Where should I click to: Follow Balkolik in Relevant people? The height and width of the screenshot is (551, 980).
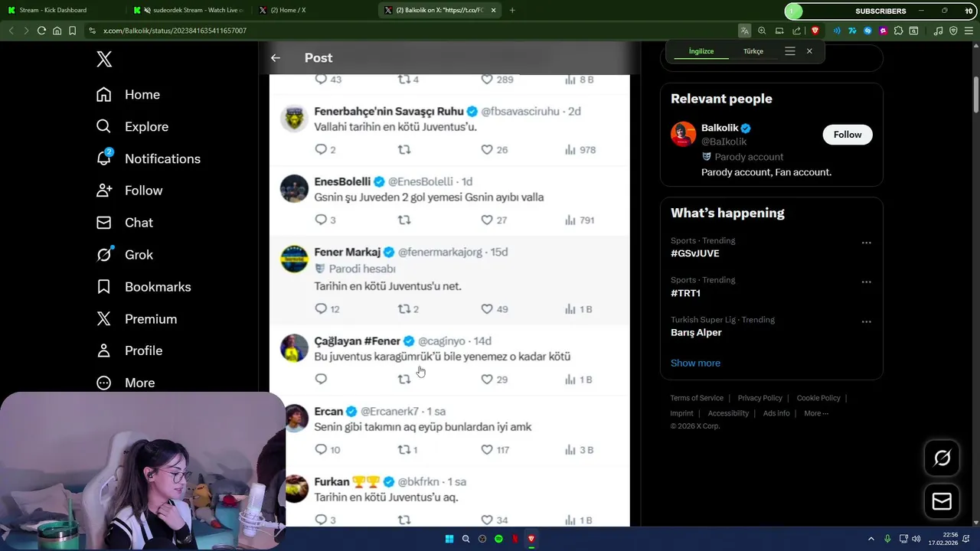click(x=848, y=135)
